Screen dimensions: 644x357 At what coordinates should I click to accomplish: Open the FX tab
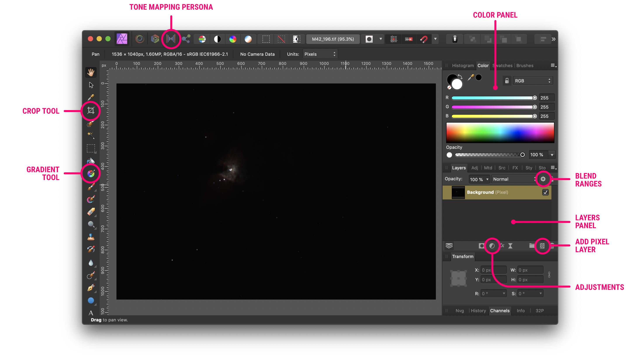515,168
